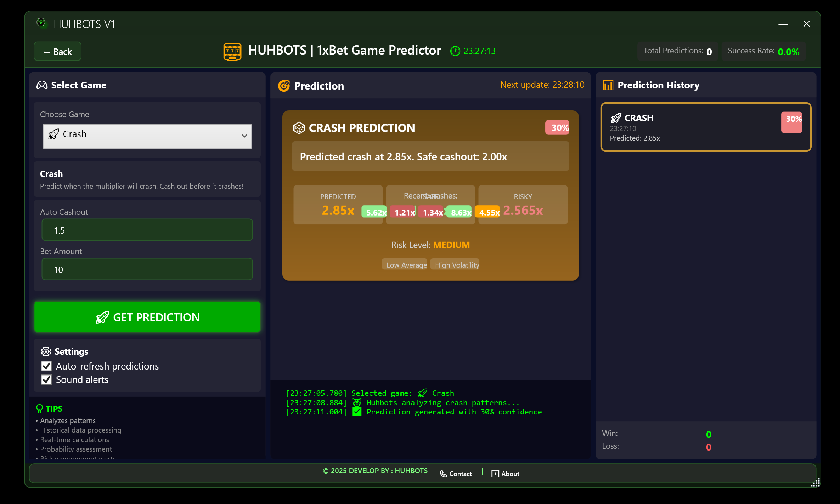840x504 pixels.
Task: Click the lightbulb icon beside TIPS
Action: coord(40,409)
